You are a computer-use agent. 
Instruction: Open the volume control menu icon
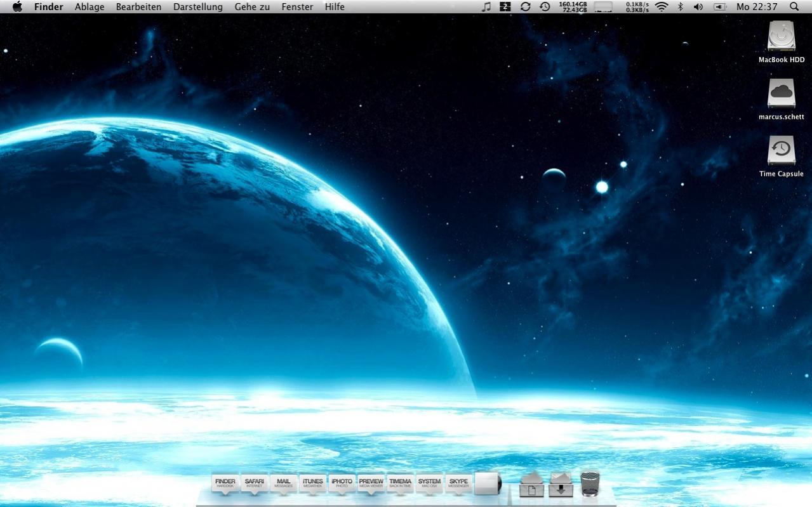point(698,7)
